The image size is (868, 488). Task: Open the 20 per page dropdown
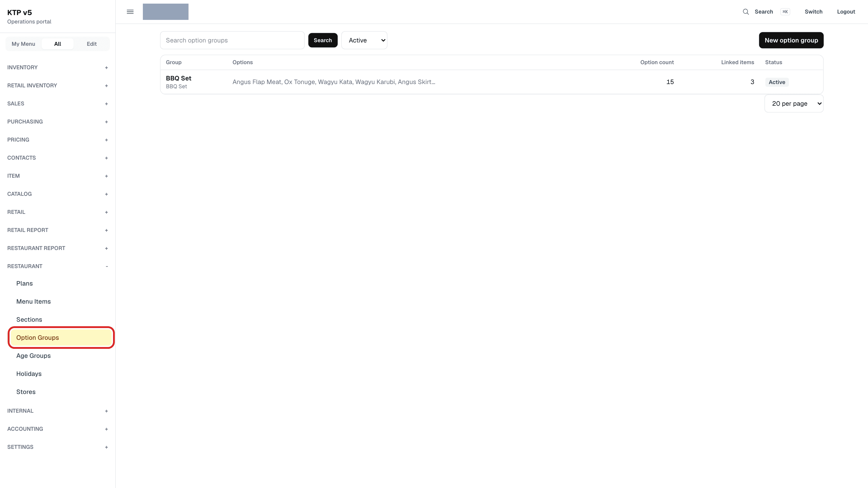point(794,104)
